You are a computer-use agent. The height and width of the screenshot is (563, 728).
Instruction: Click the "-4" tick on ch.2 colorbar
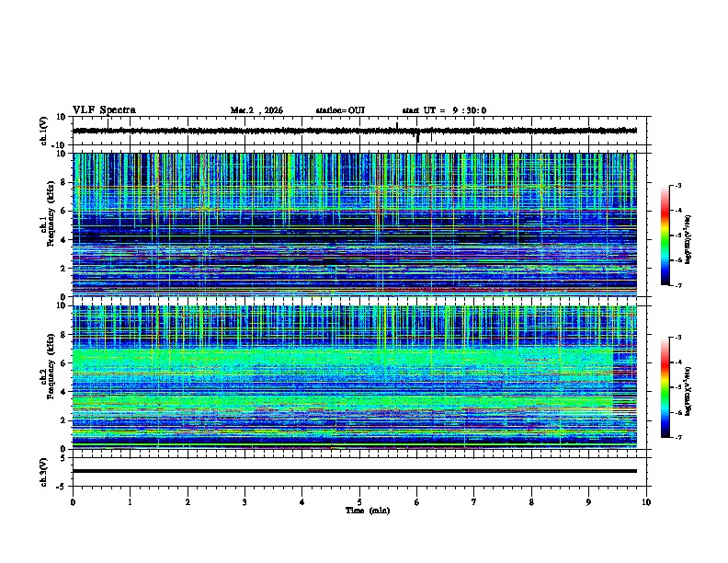677,362
